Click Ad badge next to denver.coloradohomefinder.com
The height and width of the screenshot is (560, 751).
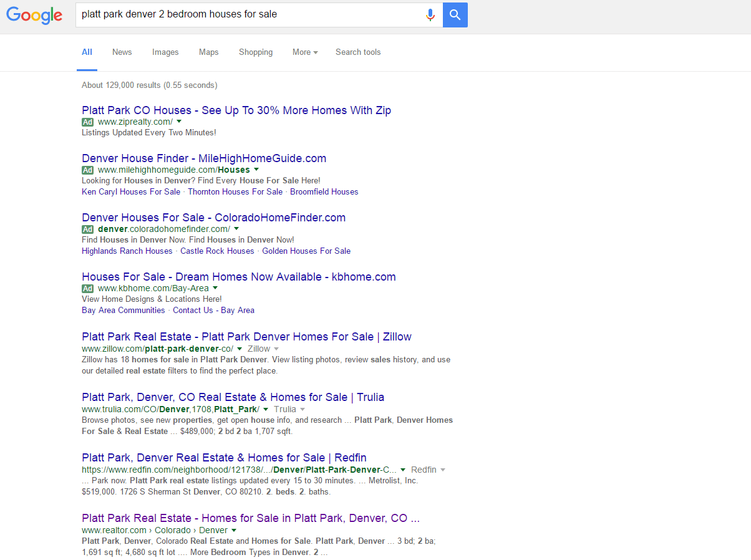(x=87, y=229)
